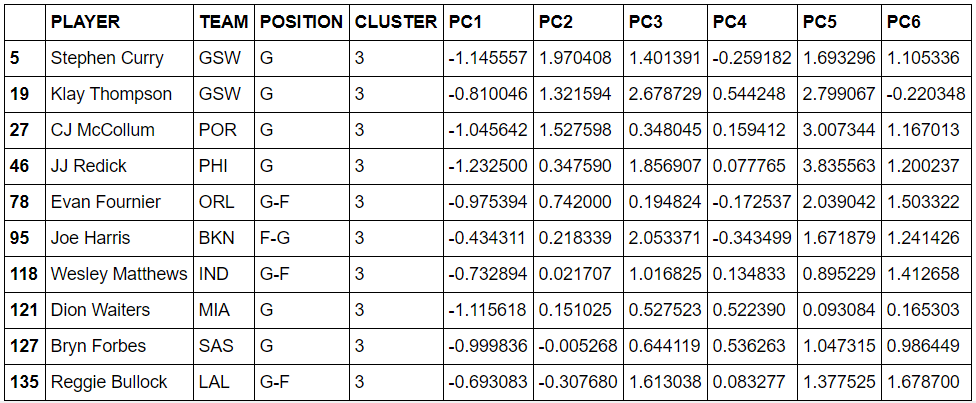This screenshot has height=403, width=976.
Task: Select the Stephen Curry player cell
Action: pos(120,59)
